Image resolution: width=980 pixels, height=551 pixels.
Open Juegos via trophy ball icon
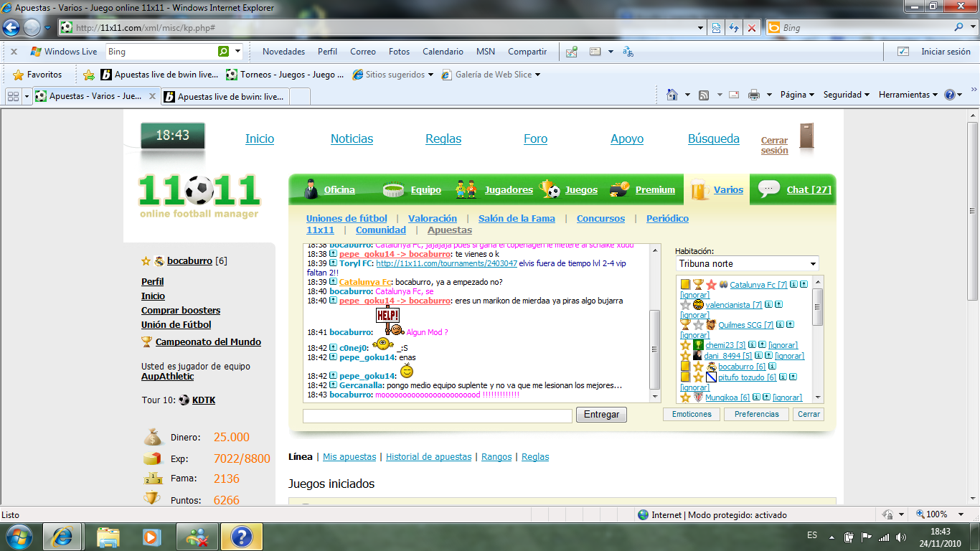(550, 189)
